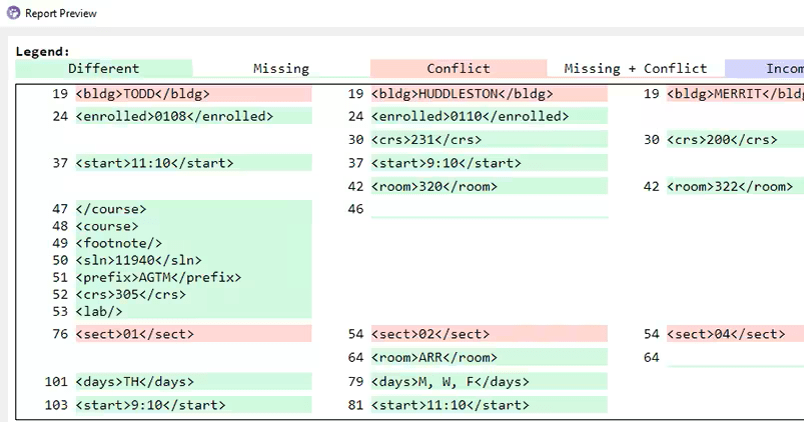Click the <bldg>TODD</bldg> line
Screen dimensions: 804x422
(193, 94)
